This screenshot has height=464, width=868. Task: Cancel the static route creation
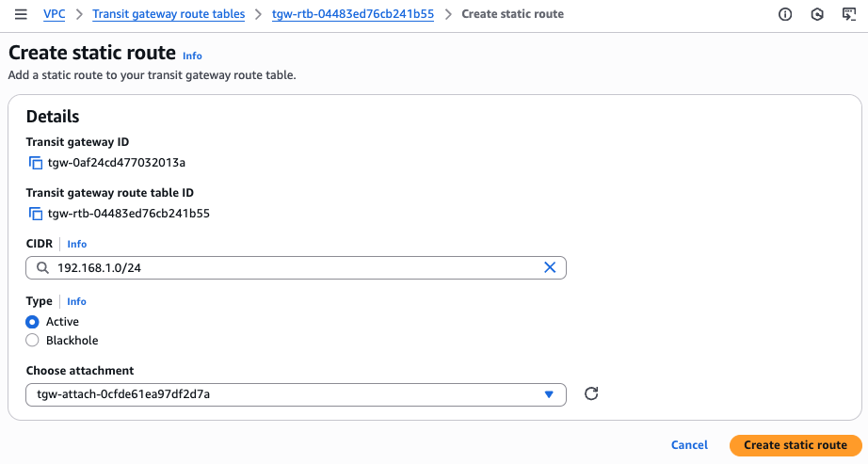point(689,445)
